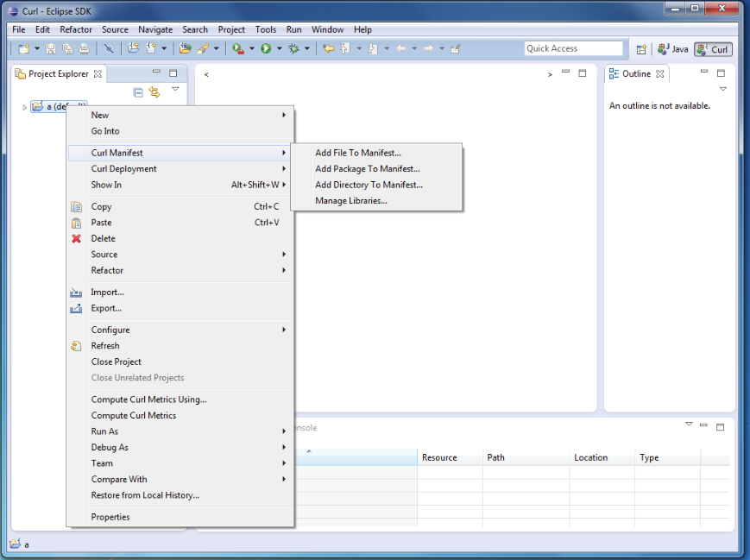The height and width of the screenshot is (560, 750).
Task: Click the New file wizard toolbar icon
Action: (x=23, y=49)
